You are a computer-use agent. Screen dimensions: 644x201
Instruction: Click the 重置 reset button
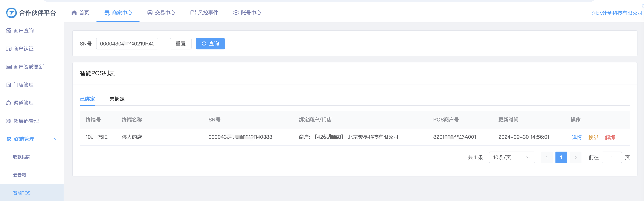(x=181, y=44)
